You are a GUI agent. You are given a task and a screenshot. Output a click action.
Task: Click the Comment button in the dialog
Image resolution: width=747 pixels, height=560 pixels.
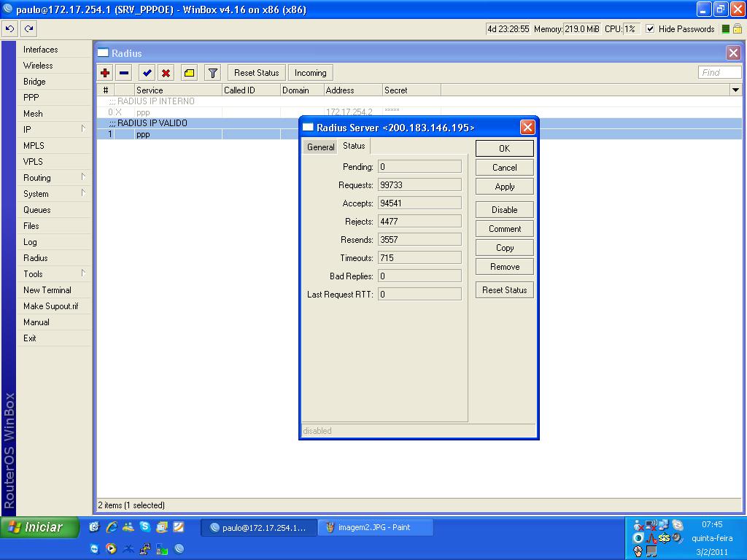(x=505, y=229)
